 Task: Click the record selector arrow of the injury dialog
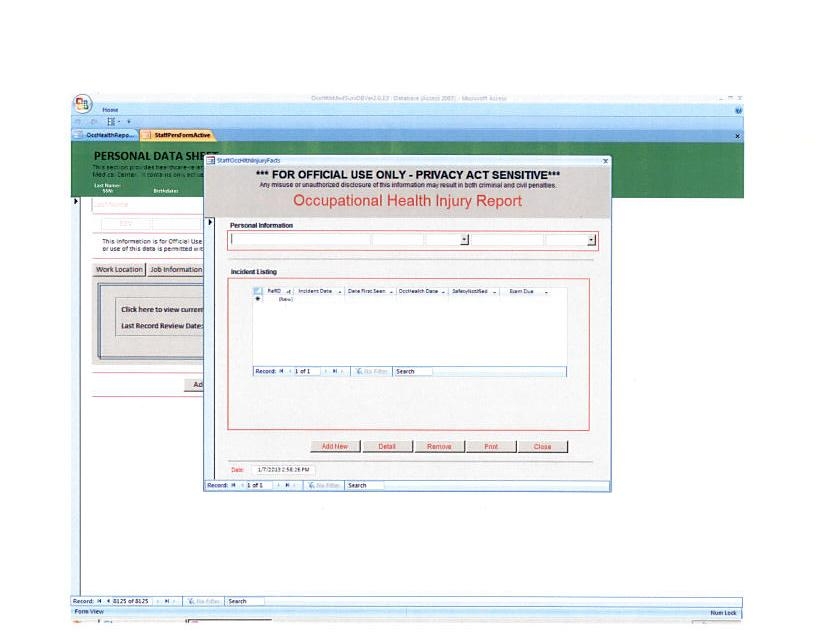pyautogui.click(x=210, y=222)
